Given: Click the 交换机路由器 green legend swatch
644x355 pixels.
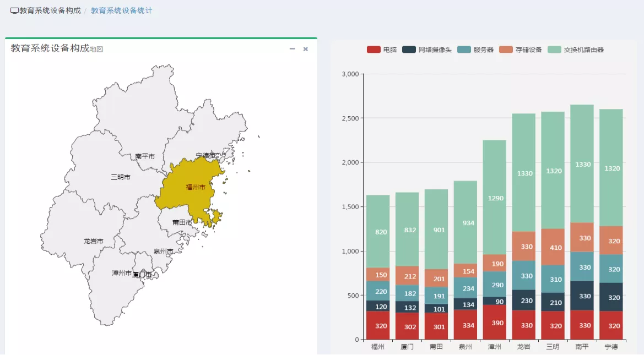Looking at the screenshot, I should coord(554,50).
